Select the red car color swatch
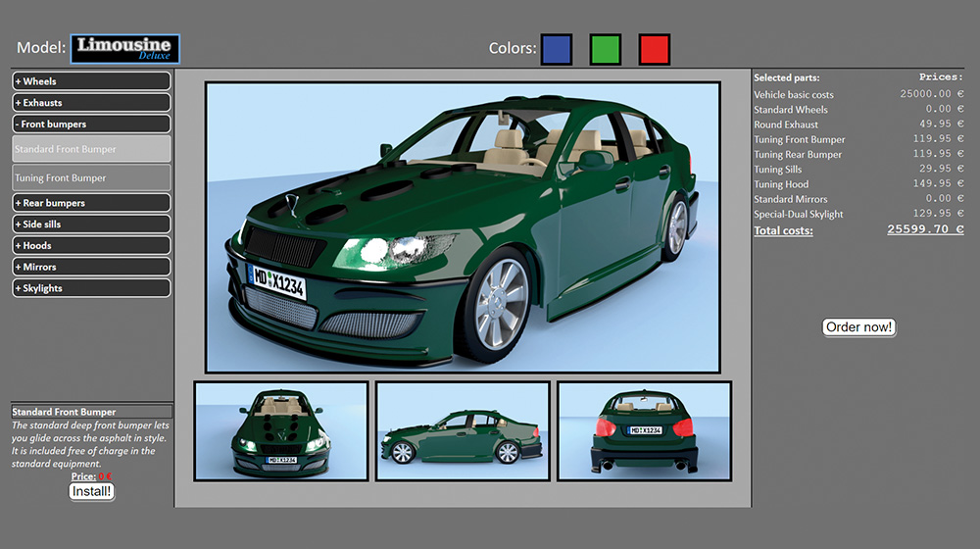Viewport: 980px width, 549px height. pyautogui.click(x=654, y=49)
